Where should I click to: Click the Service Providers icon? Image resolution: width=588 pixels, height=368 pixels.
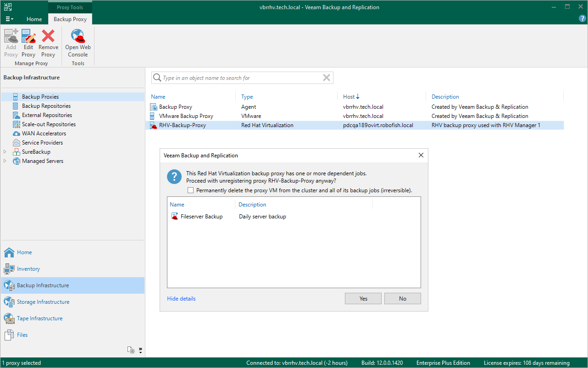click(16, 143)
